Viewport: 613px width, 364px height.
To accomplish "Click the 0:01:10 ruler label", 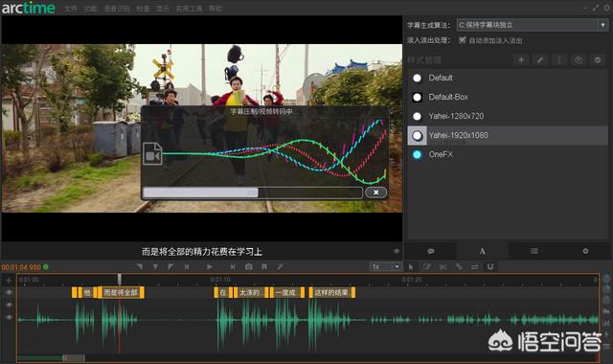I will (x=220, y=280).
